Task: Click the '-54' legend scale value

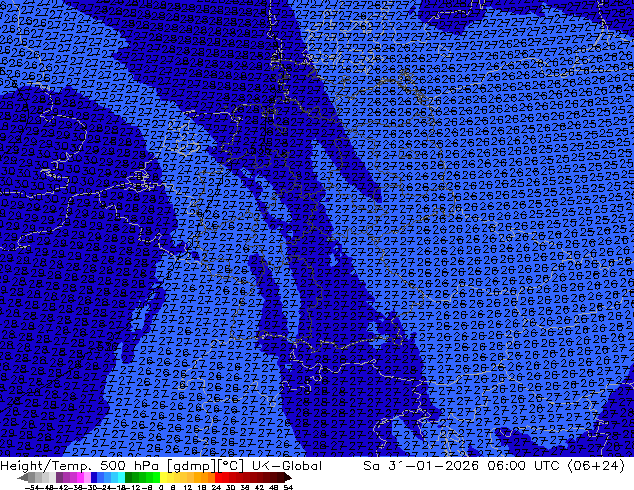Action: (x=32, y=487)
